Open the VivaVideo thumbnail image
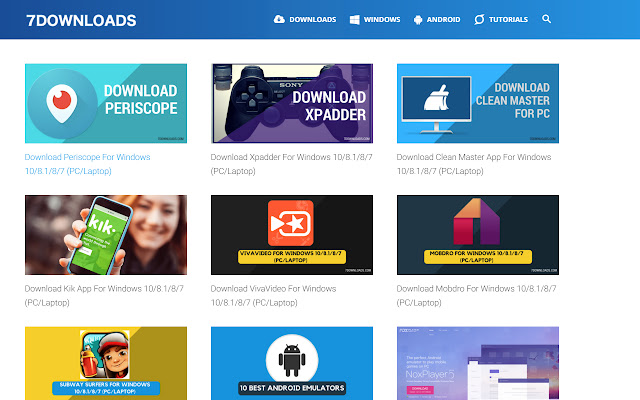This screenshot has height=400, width=640. click(x=292, y=235)
